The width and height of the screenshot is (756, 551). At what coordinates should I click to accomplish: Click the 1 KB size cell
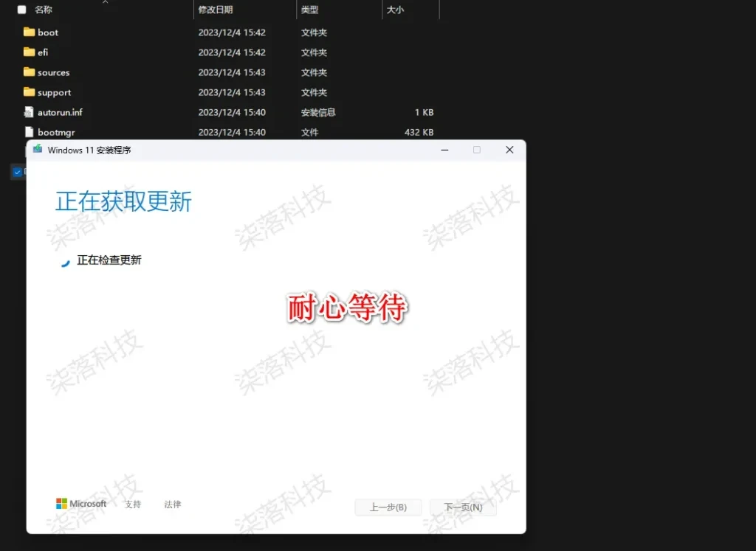pos(425,112)
